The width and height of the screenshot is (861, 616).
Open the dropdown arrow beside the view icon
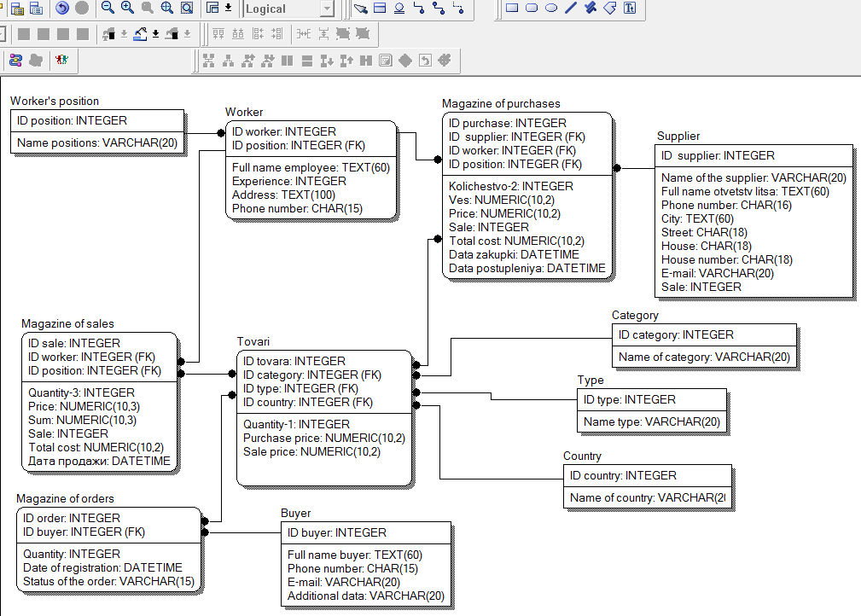tap(229, 8)
